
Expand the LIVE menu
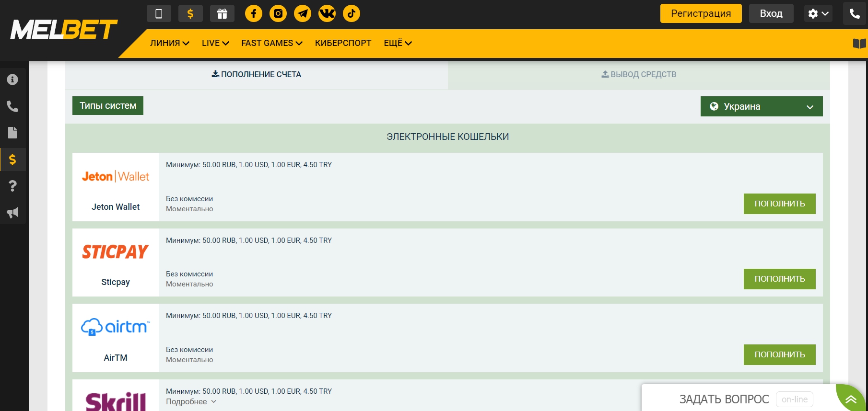(x=215, y=43)
